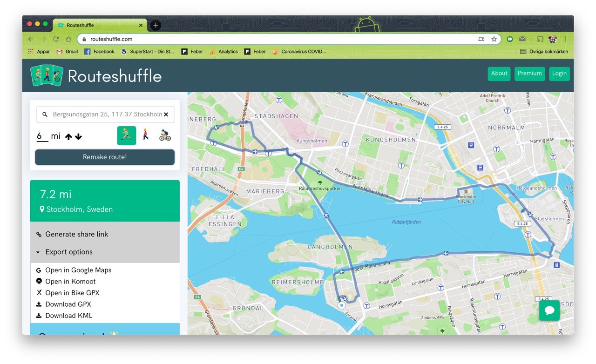Open in Google Maps
This screenshot has width=596, height=364.
point(78,270)
